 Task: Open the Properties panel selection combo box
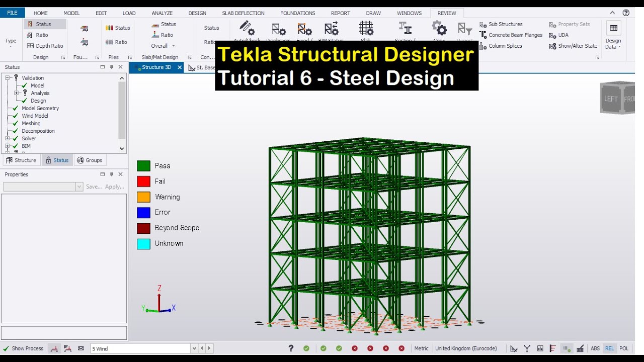coord(43,187)
